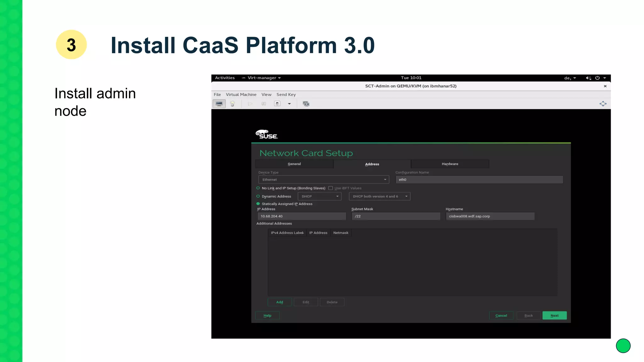This screenshot has height=362, width=644.
Task: Click the fullscreen toggle icon
Action: click(602, 104)
